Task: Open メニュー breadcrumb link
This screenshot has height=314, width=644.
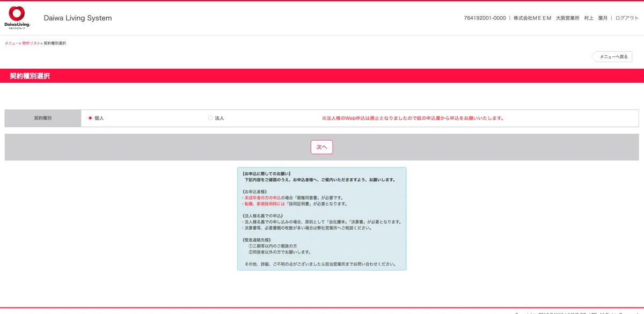Action: [11, 43]
